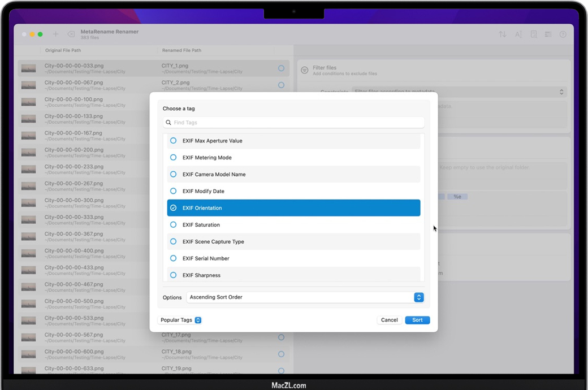The height and width of the screenshot is (390, 588).
Task: Click the help question mark icon
Action: (563, 34)
